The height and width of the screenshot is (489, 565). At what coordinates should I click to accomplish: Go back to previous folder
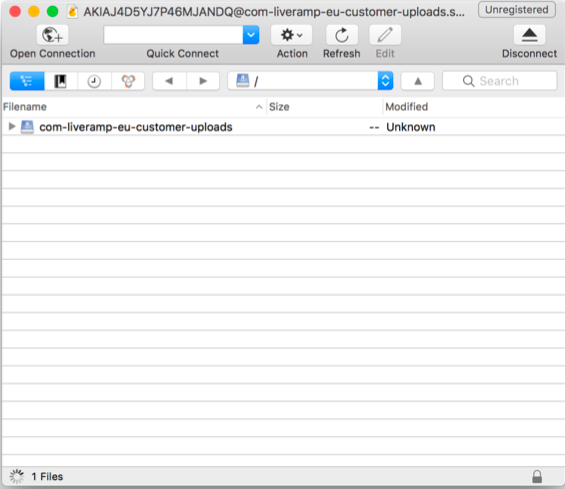tap(169, 81)
